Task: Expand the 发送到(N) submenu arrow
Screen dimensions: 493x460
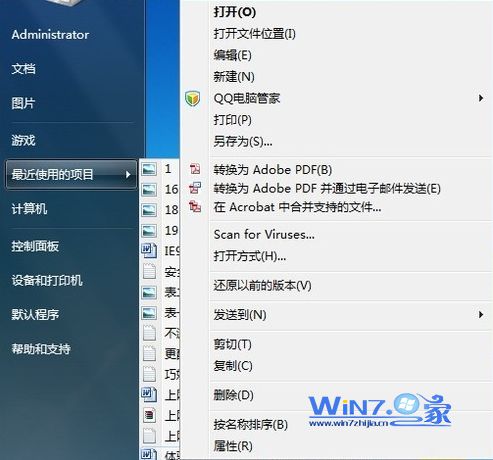Action: click(x=481, y=314)
